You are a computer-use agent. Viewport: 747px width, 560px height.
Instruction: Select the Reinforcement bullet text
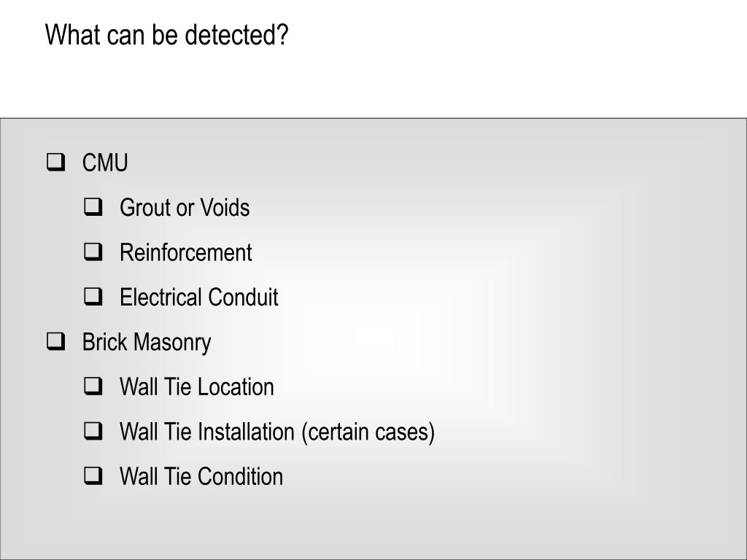(186, 252)
